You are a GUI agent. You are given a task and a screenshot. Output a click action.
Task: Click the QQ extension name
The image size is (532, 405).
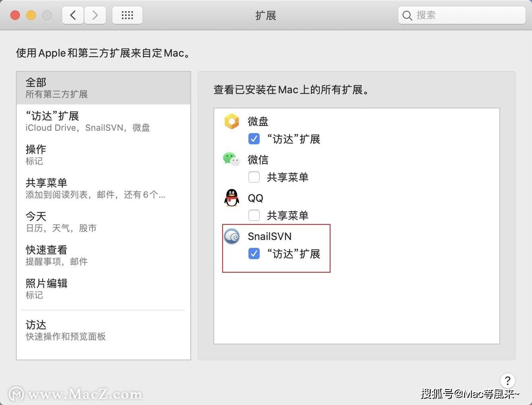pyautogui.click(x=255, y=198)
